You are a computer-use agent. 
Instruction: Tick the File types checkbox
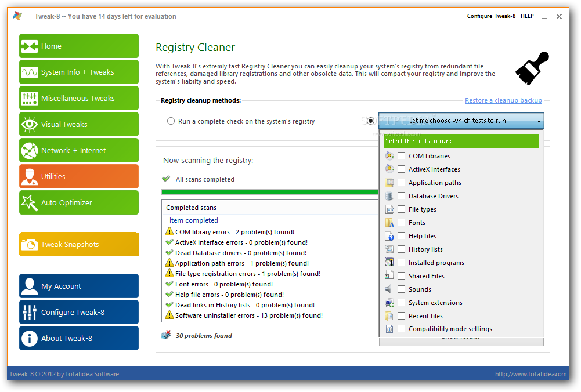pos(401,209)
